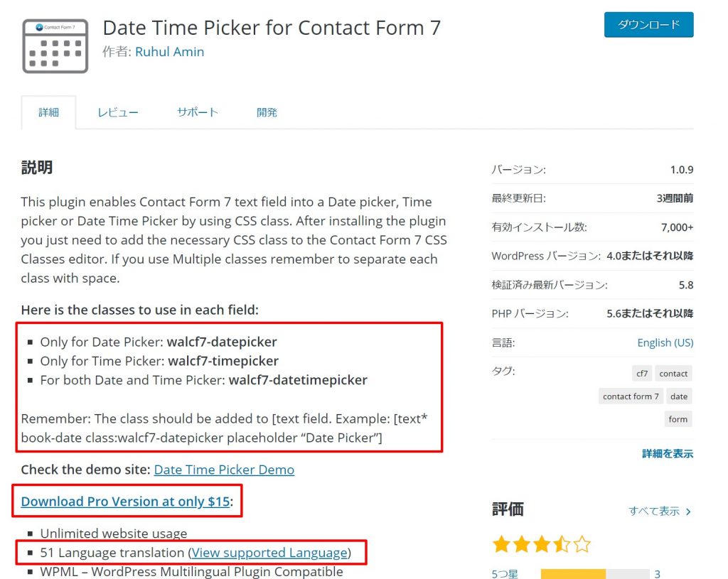Click the yellow 5-star rating bar

click(x=572, y=573)
